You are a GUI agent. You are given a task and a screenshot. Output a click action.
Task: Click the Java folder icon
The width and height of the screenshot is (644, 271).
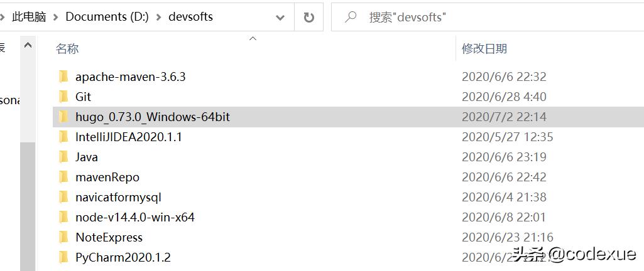(x=63, y=157)
